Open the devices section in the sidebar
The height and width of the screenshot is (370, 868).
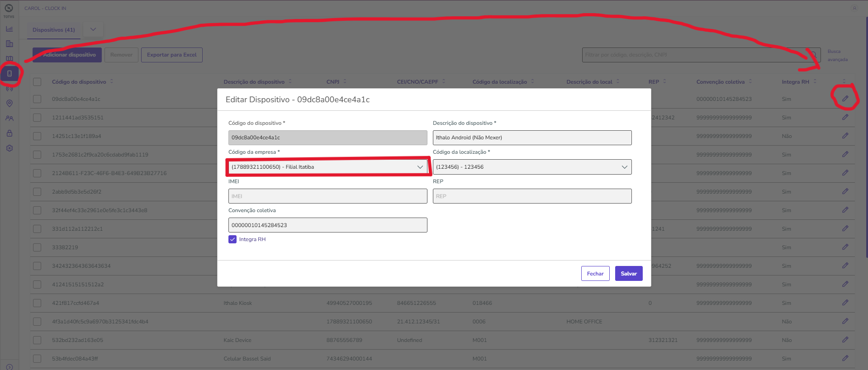(9, 73)
